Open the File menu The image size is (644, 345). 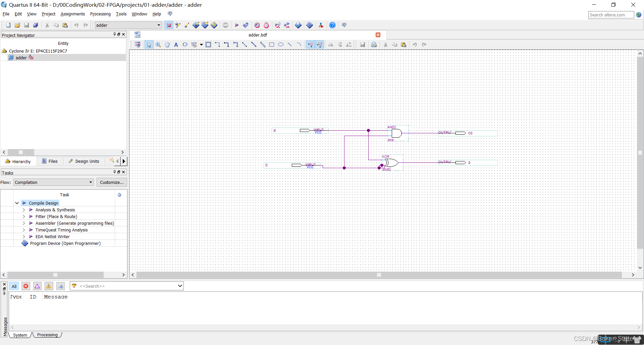6,14
